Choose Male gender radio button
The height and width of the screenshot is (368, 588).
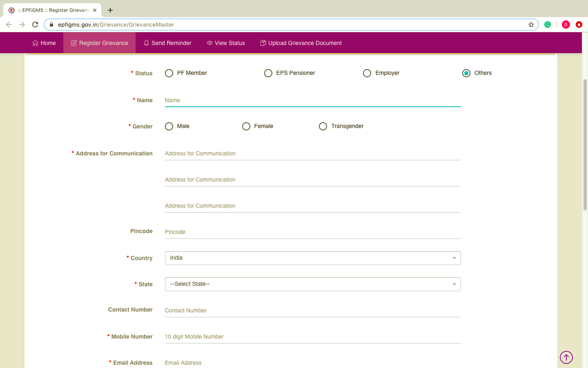coord(169,126)
